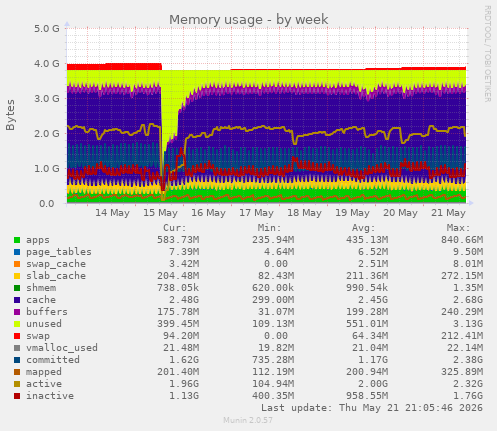Click the cache min value 299.00M
The width and height of the screenshot is (497, 431).
(273, 300)
